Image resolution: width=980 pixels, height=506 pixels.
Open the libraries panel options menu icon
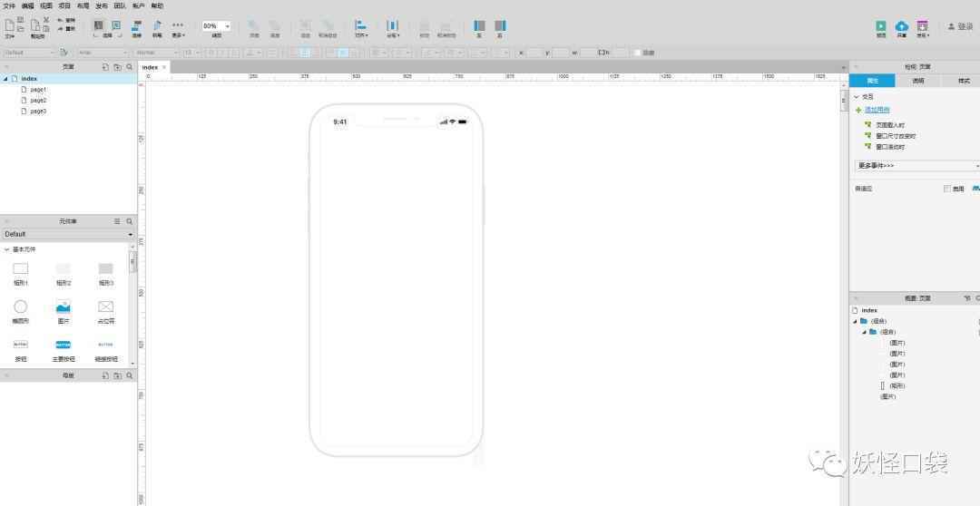(x=117, y=221)
